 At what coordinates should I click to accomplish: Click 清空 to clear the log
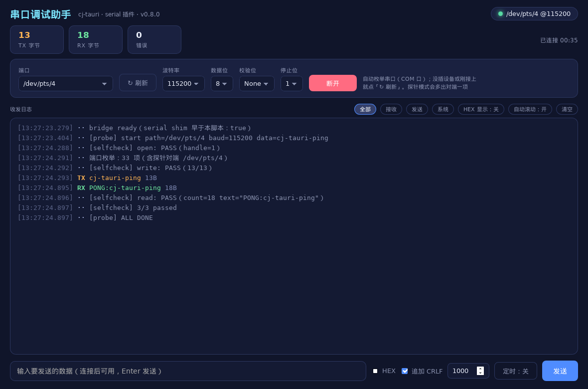pyautogui.click(x=567, y=109)
